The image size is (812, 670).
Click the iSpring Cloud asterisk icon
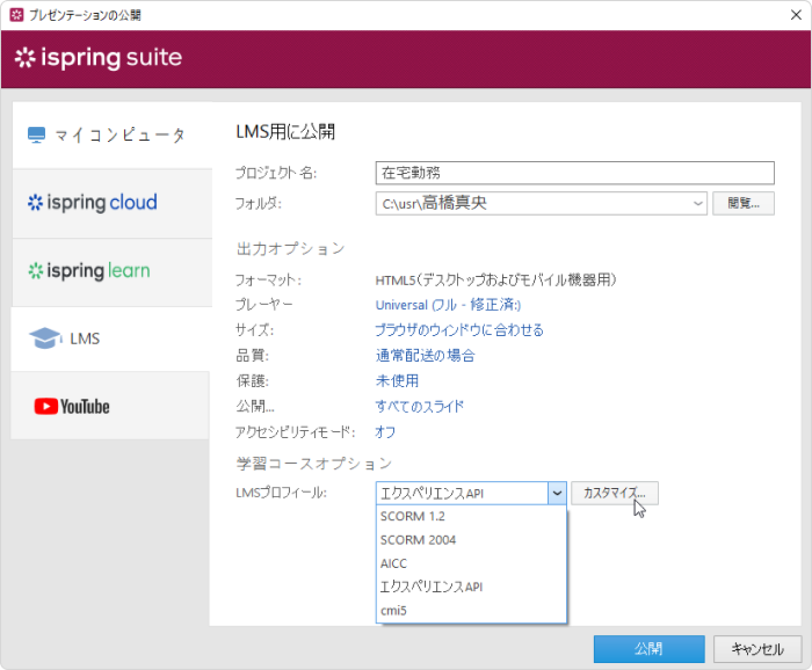[35, 203]
